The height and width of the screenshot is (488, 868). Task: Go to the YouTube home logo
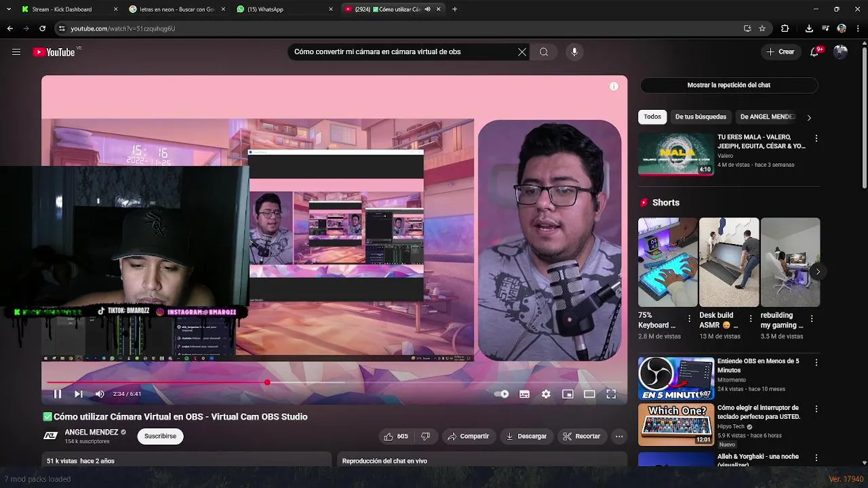click(54, 52)
